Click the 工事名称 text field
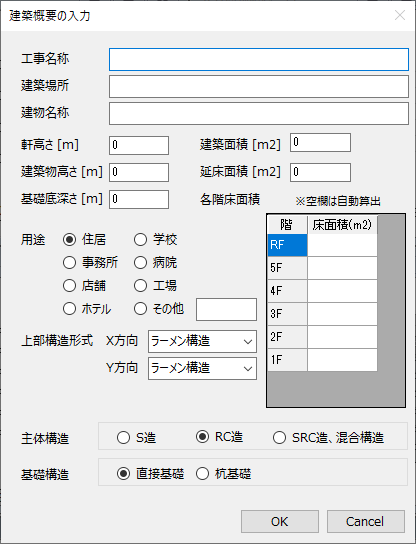416x544 pixels. [259, 60]
